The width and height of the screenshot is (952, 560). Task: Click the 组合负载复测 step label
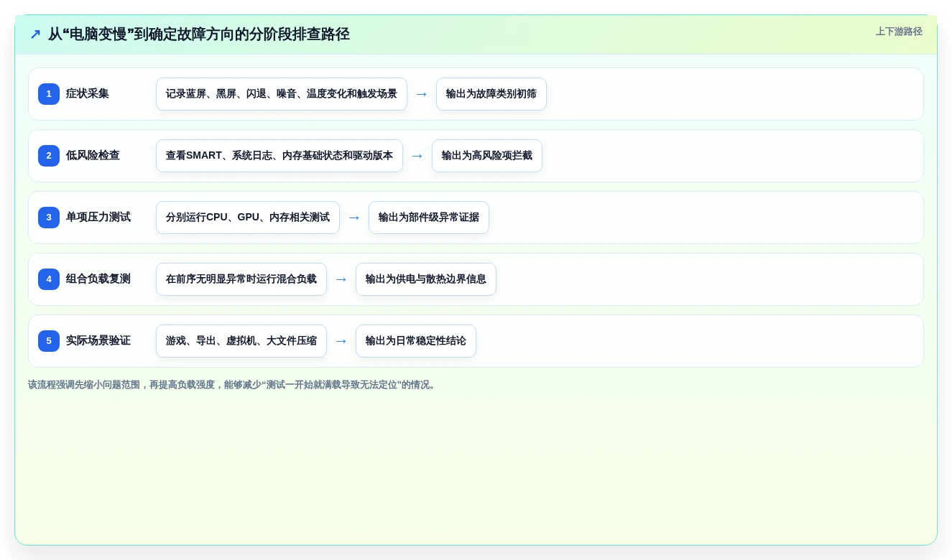tap(98, 279)
